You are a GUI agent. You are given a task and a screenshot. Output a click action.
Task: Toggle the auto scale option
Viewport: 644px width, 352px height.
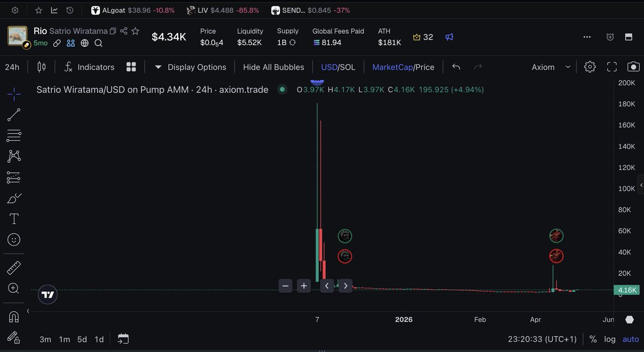pyautogui.click(x=631, y=339)
